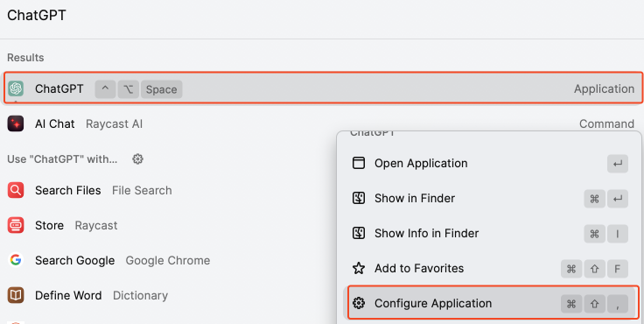Image resolution: width=644 pixels, height=324 pixels.
Task: Choose Show Info in Finder action
Action: (489, 233)
